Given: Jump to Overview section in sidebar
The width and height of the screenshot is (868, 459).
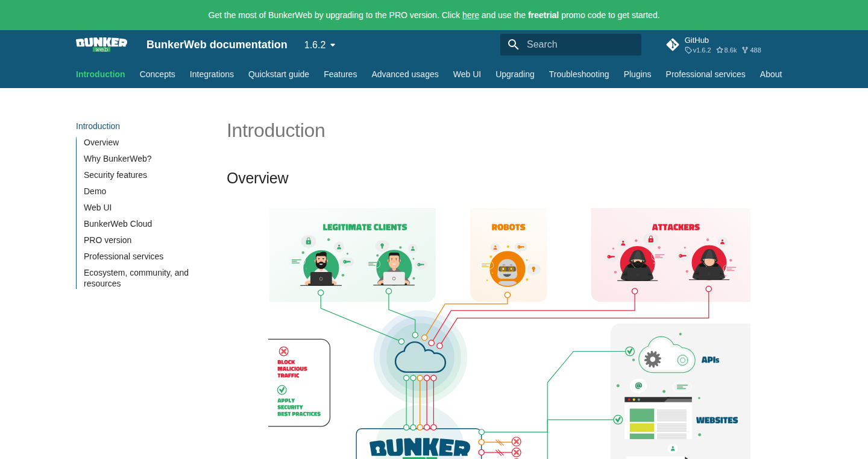Looking at the screenshot, I should tap(101, 142).
